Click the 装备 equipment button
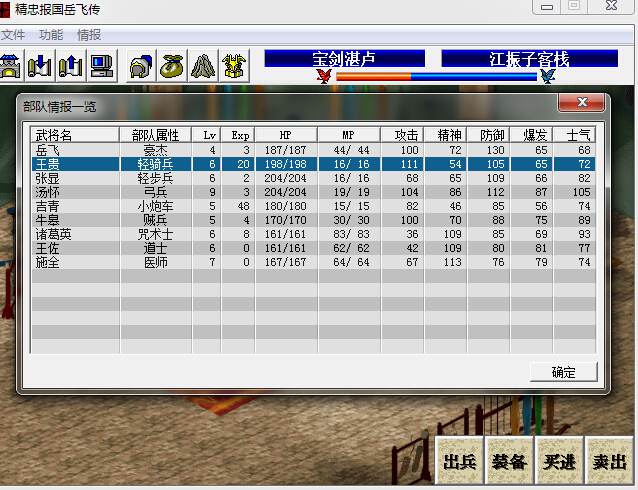Image resolution: width=638 pixels, height=490 pixels. (x=509, y=462)
